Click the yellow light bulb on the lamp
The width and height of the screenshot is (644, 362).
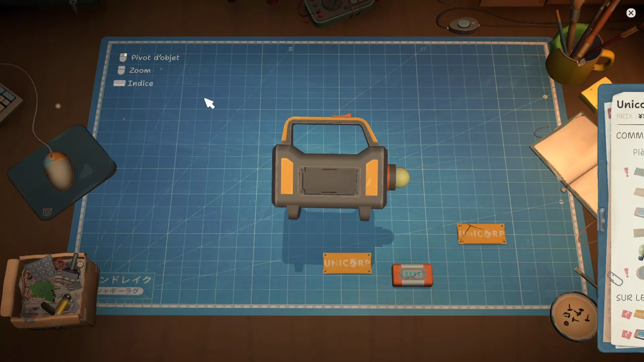[402, 177]
